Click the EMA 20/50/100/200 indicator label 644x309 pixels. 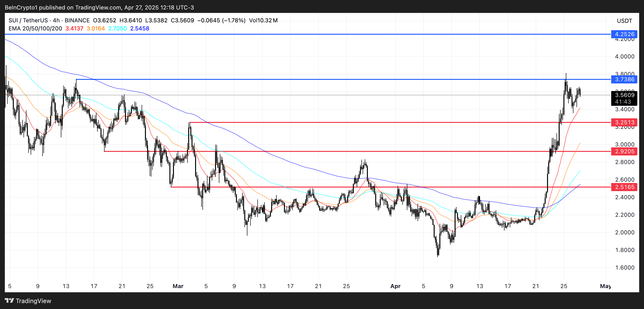click(x=35, y=29)
